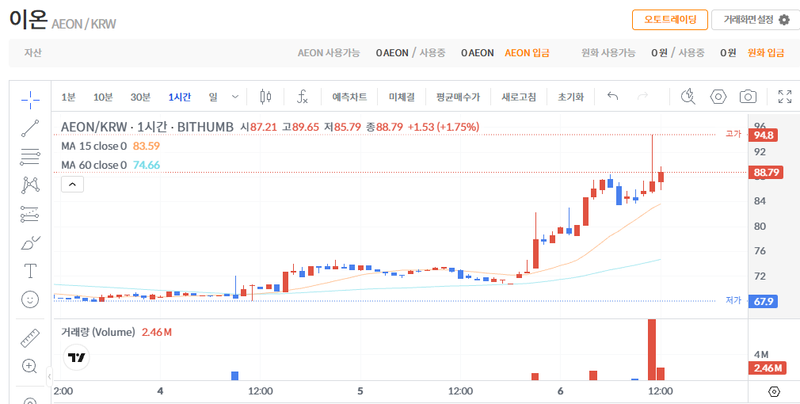Screen dimensions: 800x404
Task: Switch to 일 daily interval
Action: [x=213, y=97]
